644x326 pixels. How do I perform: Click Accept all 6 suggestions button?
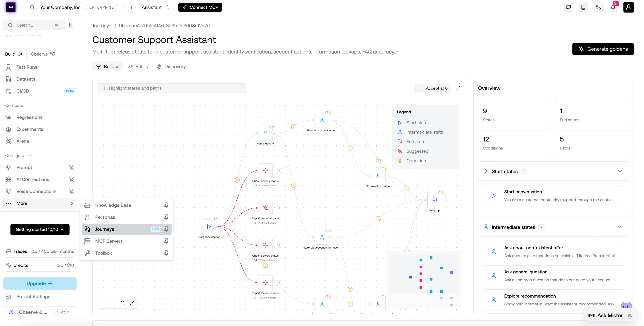click(x=433, y=88)
